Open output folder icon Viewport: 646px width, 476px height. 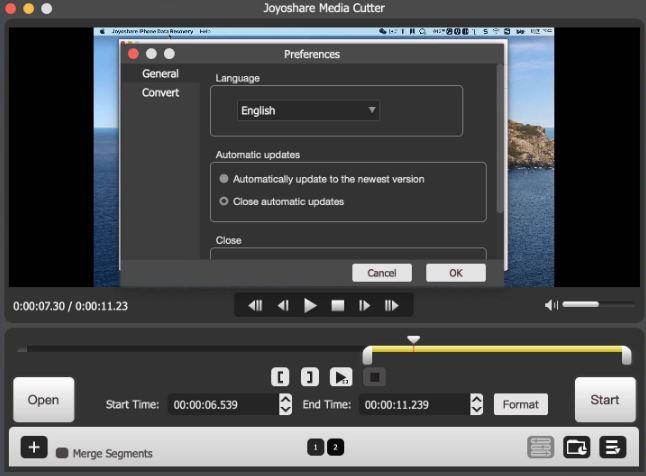coord(576,447)
